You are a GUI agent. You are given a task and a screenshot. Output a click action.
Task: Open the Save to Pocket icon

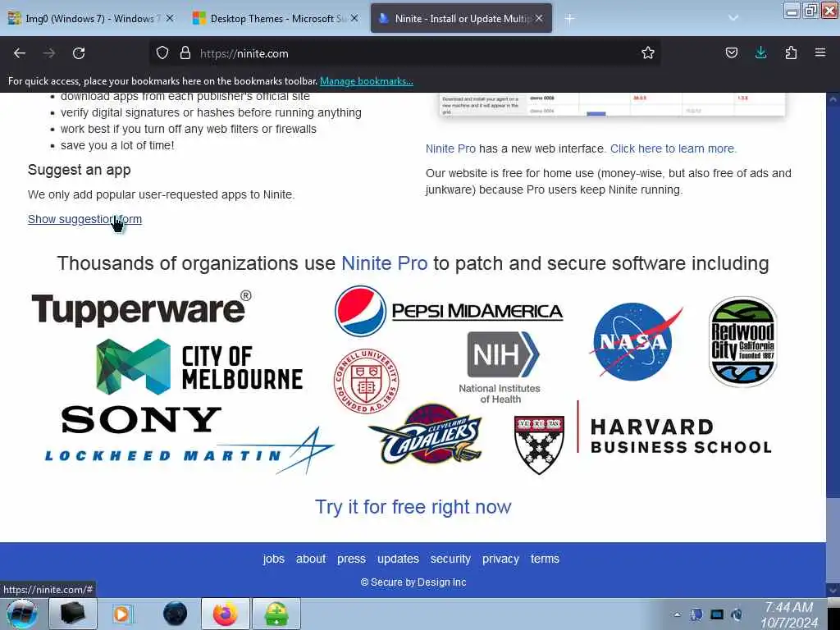731,53
